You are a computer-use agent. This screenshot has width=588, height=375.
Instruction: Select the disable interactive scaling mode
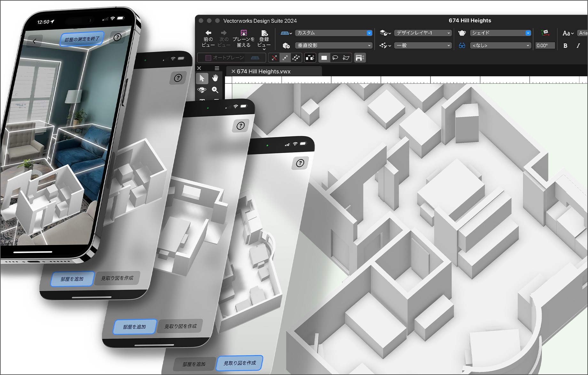[274, 58]
